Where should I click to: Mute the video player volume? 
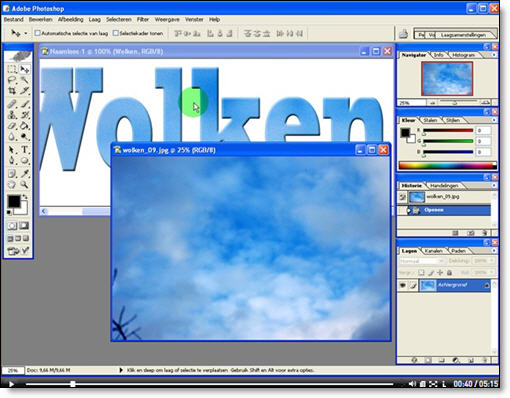click(x=412, y=384)
